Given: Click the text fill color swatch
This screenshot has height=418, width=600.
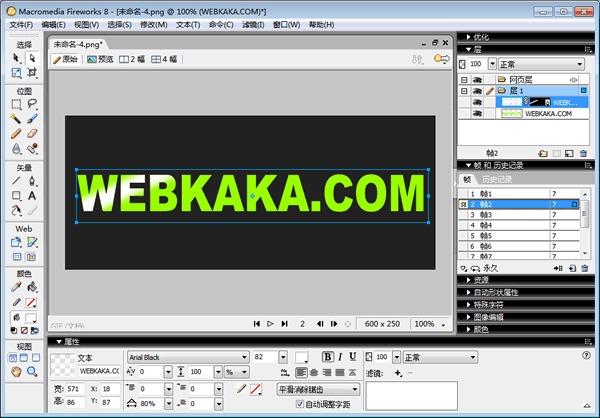Looking at the screenshot, I should (301, 357).
